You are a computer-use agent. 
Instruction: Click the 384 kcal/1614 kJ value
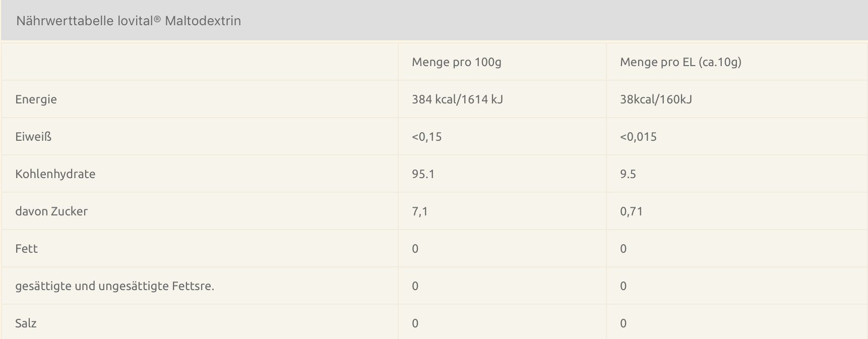click(x=457, y=99)
